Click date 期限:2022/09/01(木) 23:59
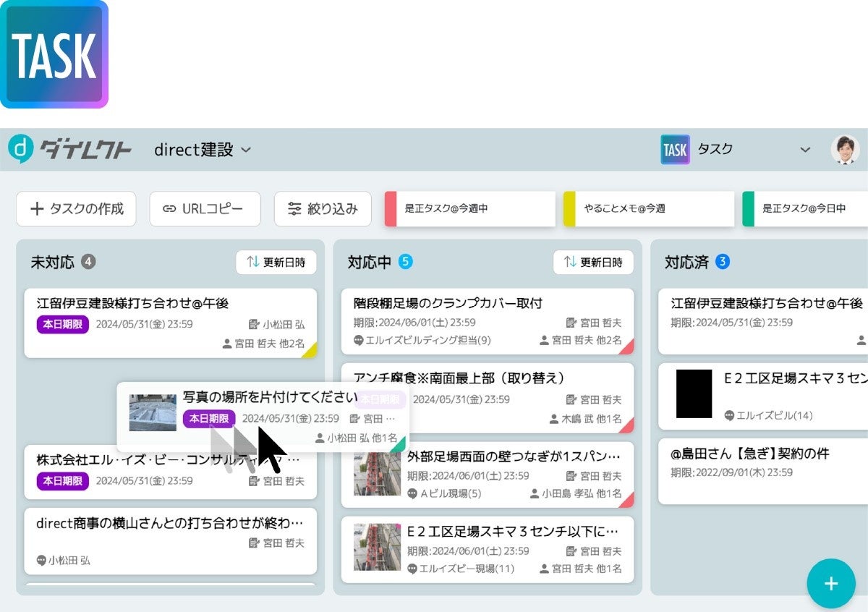This screenshot has height=612, width=868. (x=731, y=472)
